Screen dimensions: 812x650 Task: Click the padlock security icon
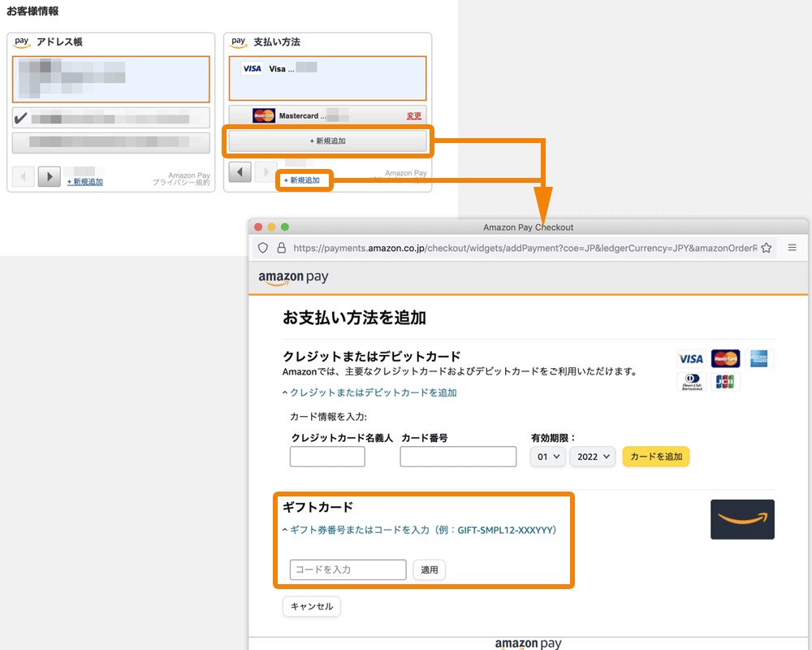point(281,248)
